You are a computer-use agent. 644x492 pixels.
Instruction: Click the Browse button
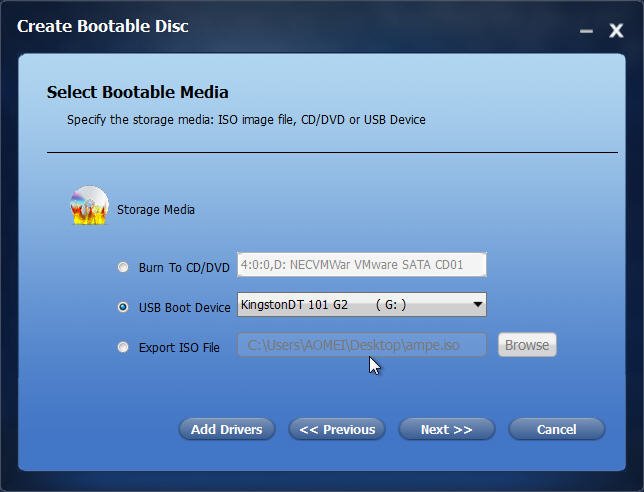pos(527,345)
